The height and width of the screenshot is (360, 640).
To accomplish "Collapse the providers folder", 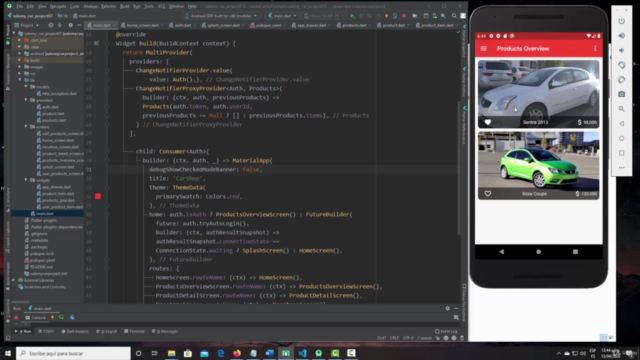I will (26, 100).
